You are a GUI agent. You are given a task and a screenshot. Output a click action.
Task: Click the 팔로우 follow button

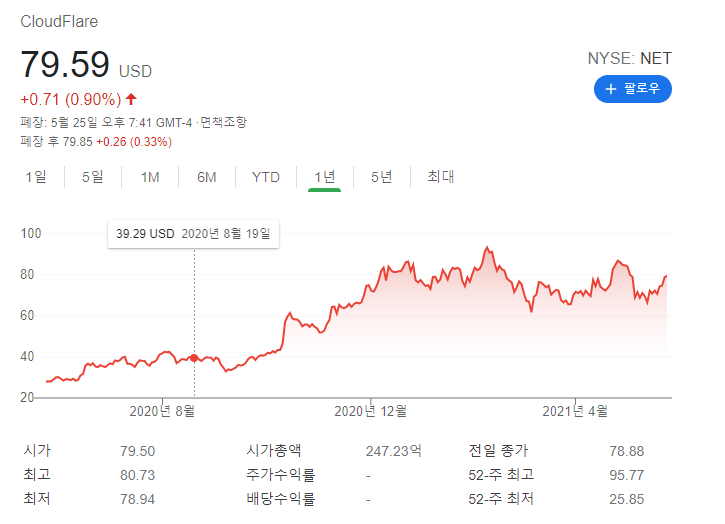coord(632,89)
